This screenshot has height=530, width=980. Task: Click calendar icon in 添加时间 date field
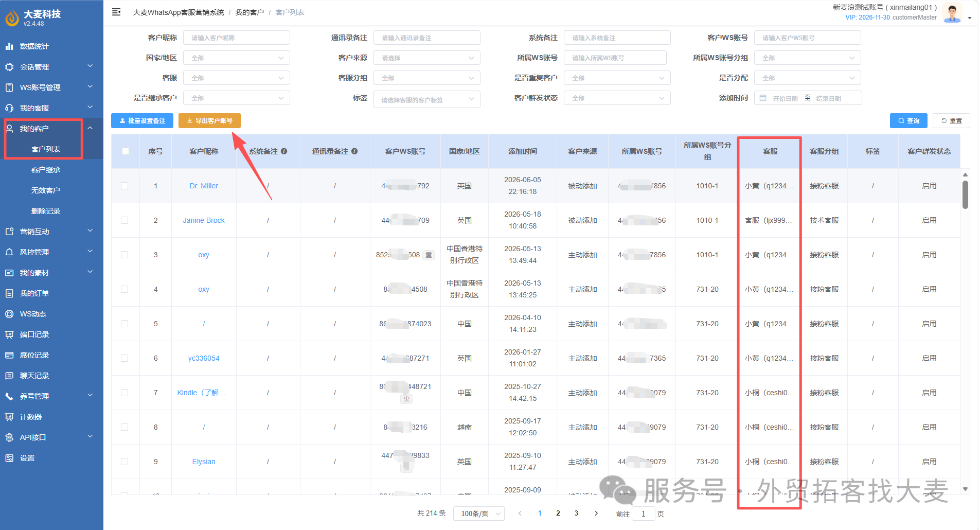[763, 98]
